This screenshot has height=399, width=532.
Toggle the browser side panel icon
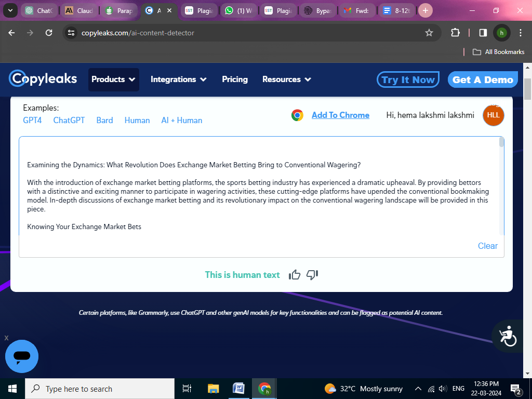[483, 33]
